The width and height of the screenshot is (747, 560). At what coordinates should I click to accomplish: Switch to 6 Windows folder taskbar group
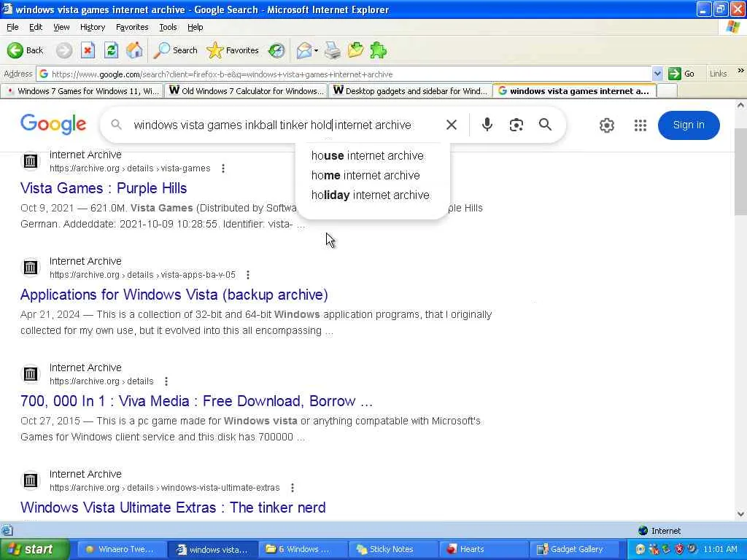click(x=303, y=549)
